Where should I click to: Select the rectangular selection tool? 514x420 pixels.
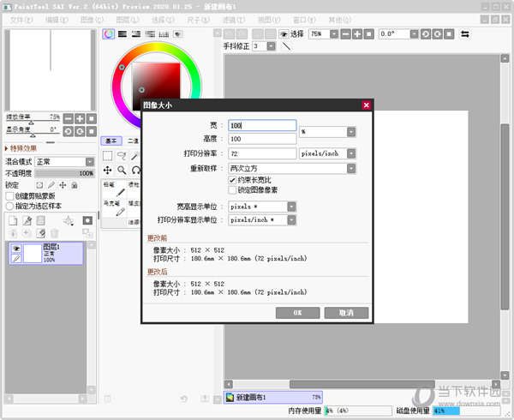[108, 156]
